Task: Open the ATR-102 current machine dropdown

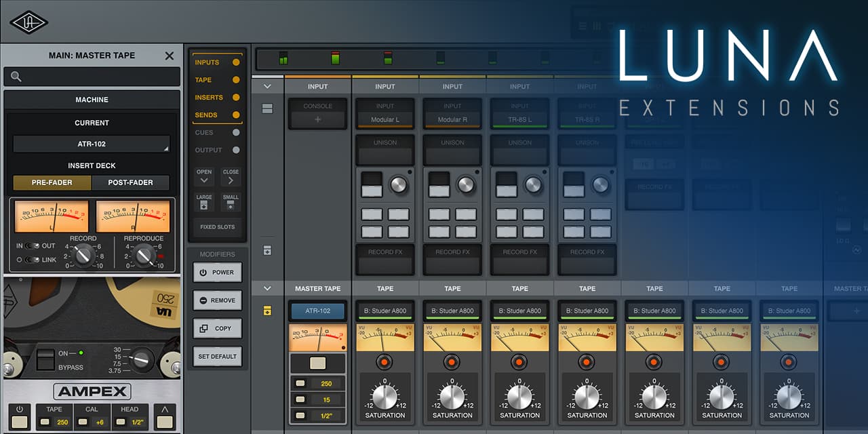Action: click(92, 144)
